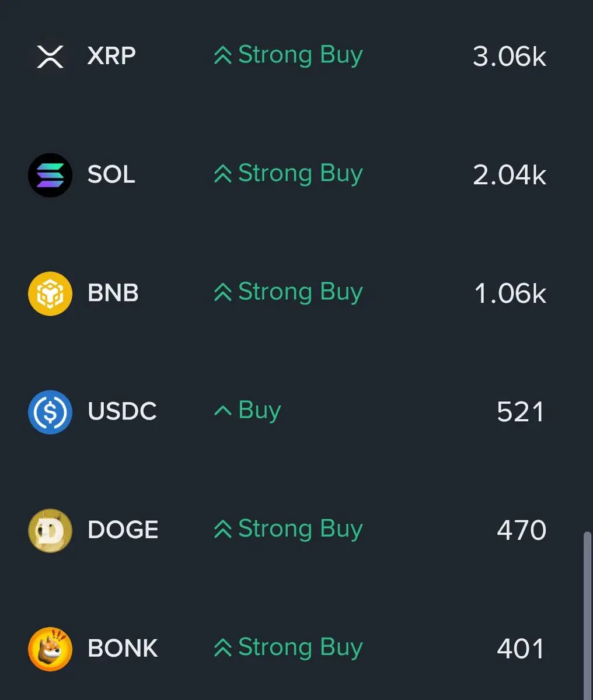Viewport: 593px width, 700px height.
Task: Click the XRP coin logo icon
Action: [x=50, y=57]
